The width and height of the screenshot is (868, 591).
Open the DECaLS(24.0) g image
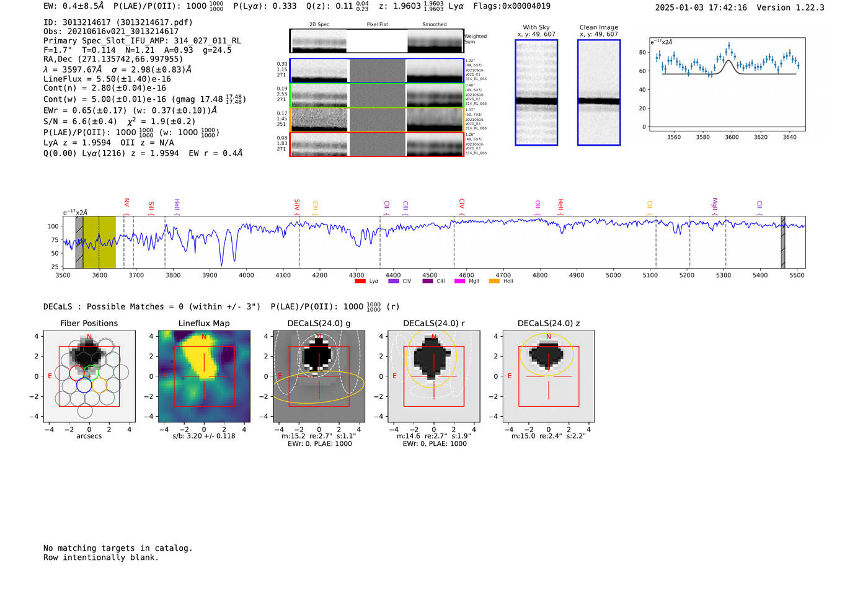(x=319, y=376)
